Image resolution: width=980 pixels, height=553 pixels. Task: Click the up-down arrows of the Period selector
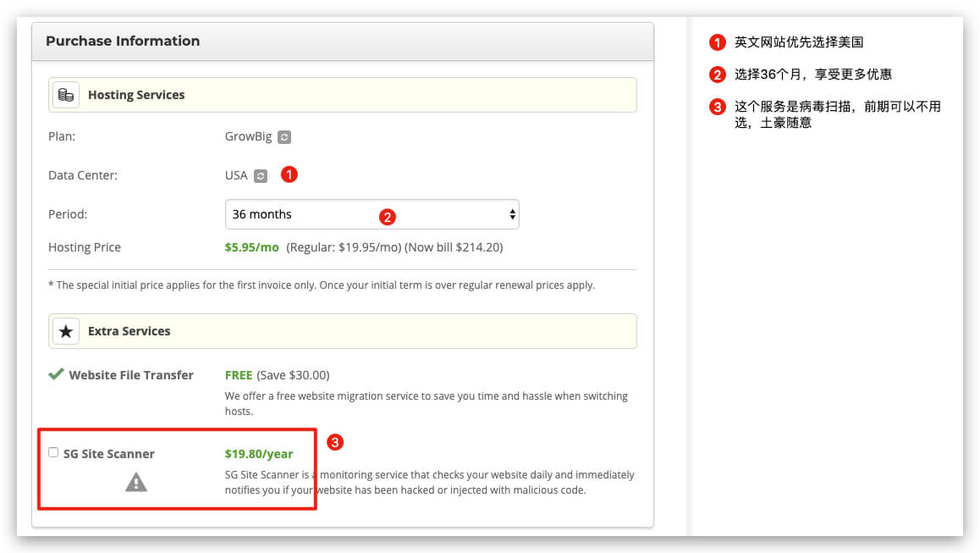click(512, 215)
